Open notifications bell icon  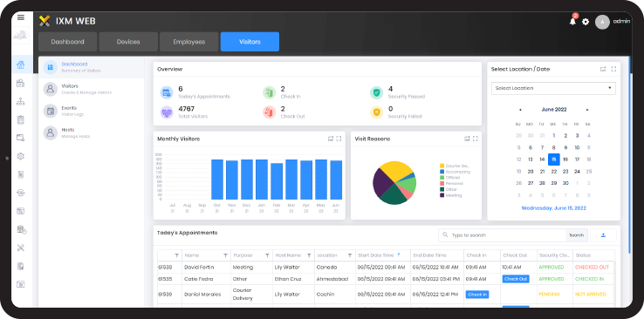(x=573, y=22)
